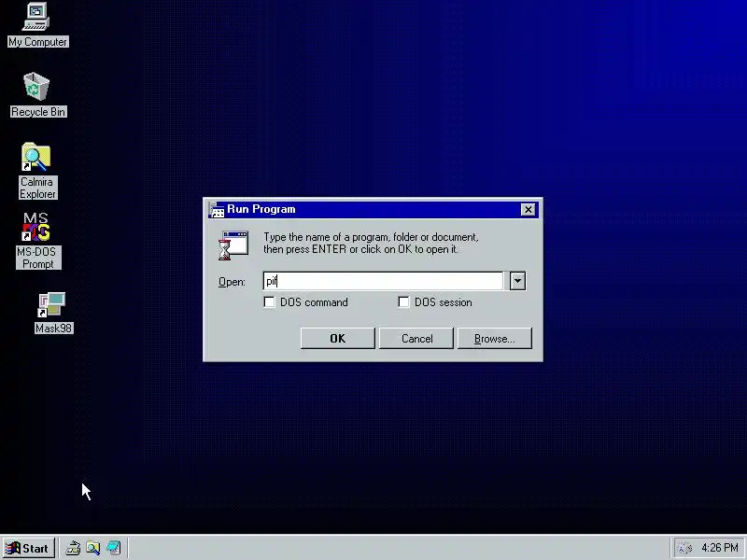Open the Browse... file picker
Image resolution: width=747 pixels, height=560 pixels.
pyautogui.click(x=495, y=338)
